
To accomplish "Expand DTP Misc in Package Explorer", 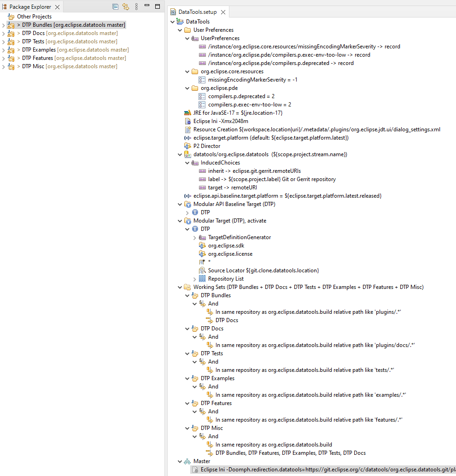I will 3,66.
